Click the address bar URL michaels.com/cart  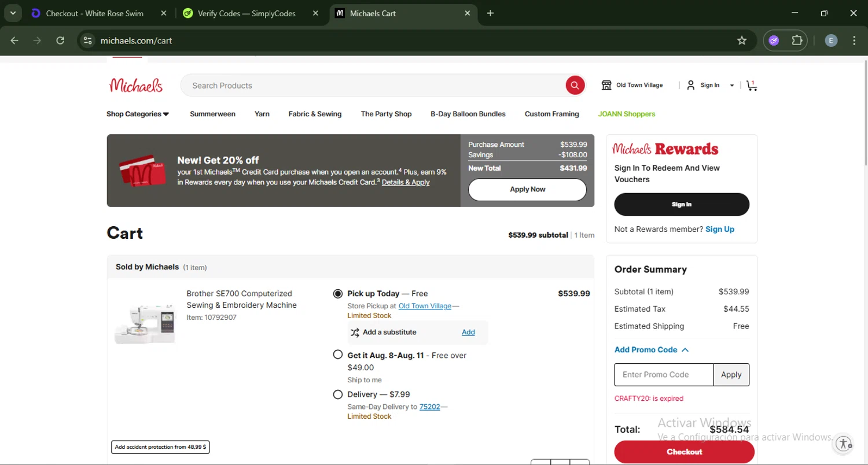(x=137, y=40)
